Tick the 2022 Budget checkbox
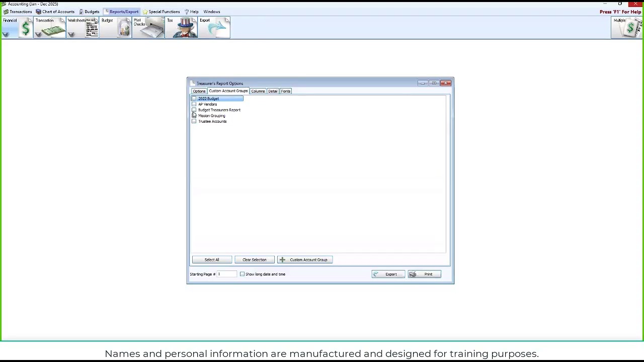Image resolution: width=644 pixels, height=362 pixels. coord(194,99)
